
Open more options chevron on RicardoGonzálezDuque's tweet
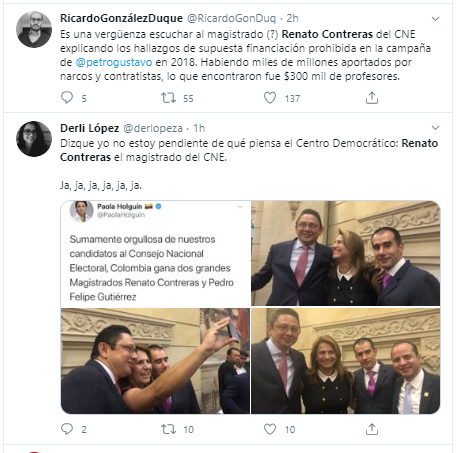tap(435, 19)
